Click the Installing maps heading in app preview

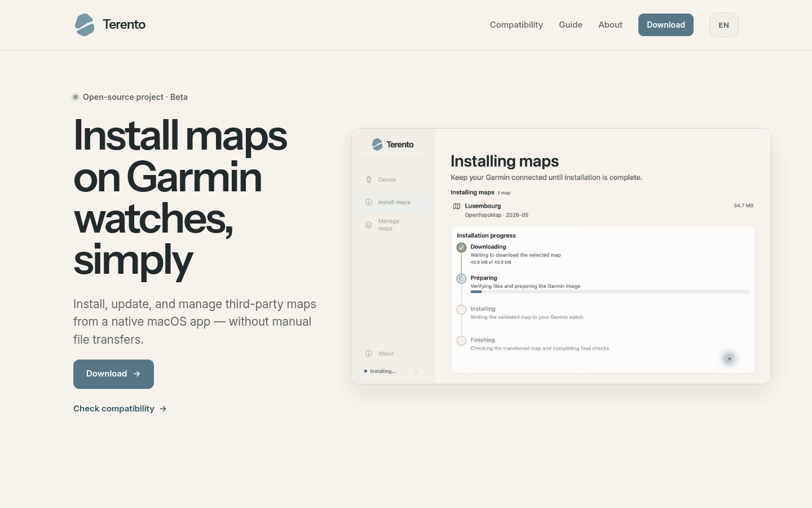click(505, 161)
